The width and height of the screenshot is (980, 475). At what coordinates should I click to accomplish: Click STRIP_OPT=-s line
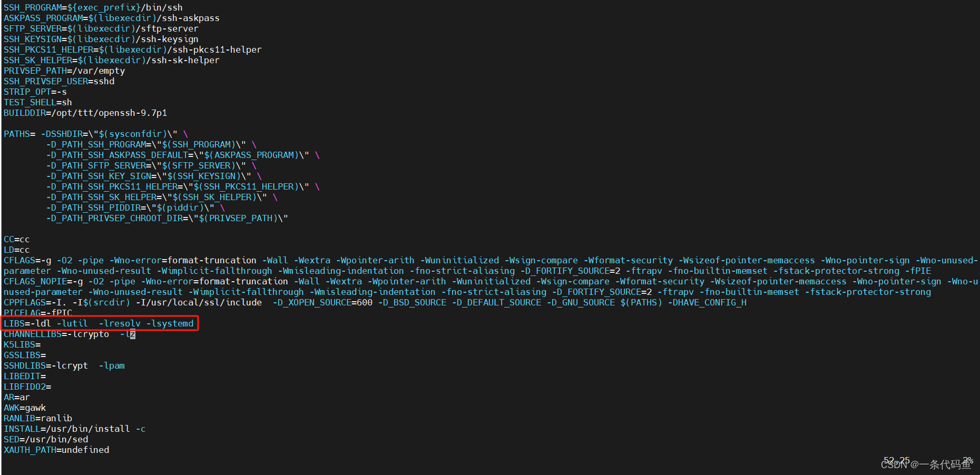[35, 92]
